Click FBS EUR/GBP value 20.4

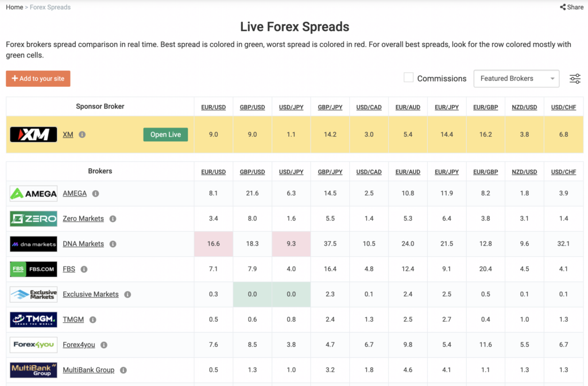pos(486,269)
